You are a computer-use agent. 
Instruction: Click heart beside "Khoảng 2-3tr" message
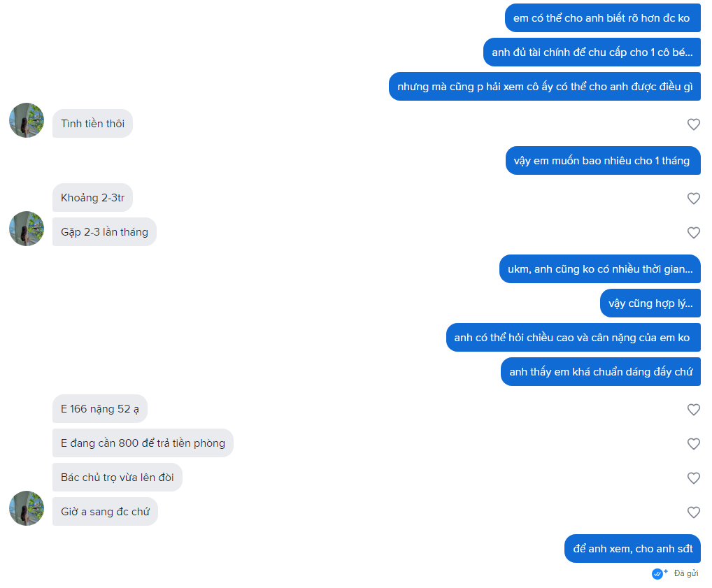693,199
